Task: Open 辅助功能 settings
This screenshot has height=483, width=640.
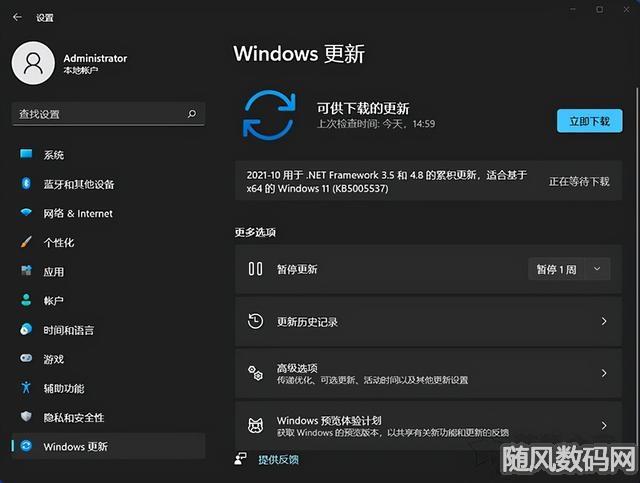Action: tap(109, 388)
